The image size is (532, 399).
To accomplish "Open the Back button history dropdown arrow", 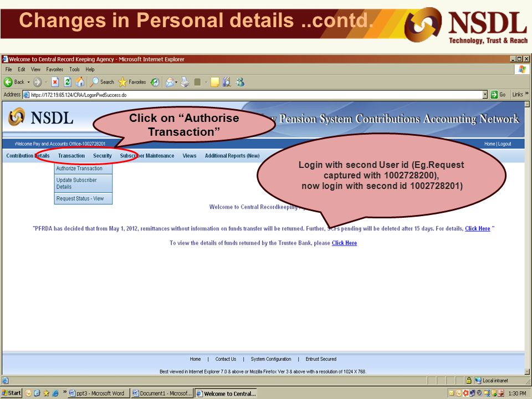I will pos(28,82).
